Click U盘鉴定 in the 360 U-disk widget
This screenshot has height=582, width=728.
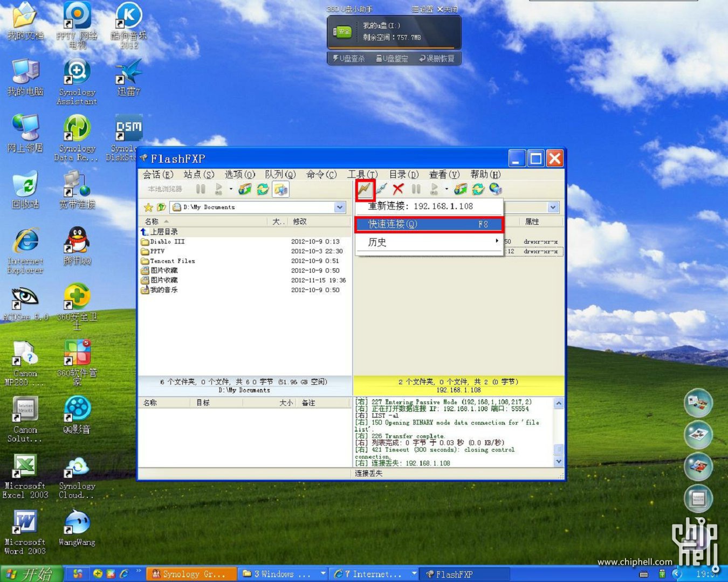coord(392,59)
